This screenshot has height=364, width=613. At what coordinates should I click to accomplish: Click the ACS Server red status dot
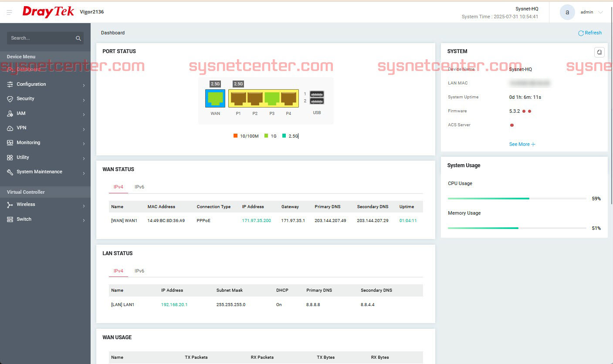click(512, 125)
